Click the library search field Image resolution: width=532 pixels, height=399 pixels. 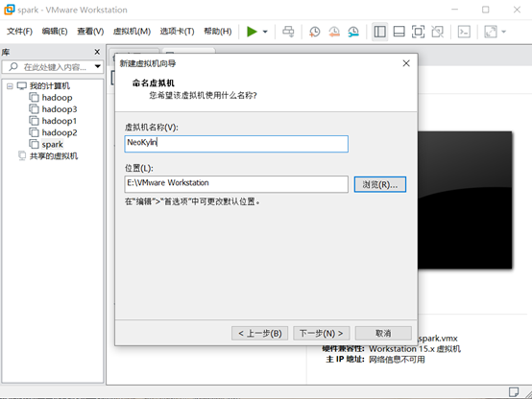pyautogui.click(x=53, y=67)
